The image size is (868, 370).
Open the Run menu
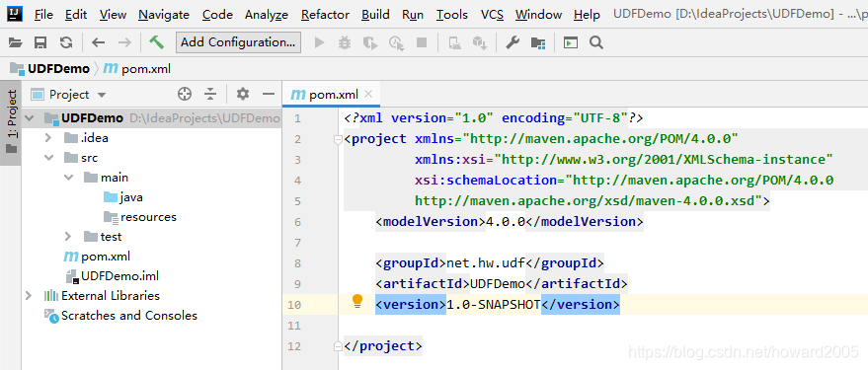coord(413,15)
